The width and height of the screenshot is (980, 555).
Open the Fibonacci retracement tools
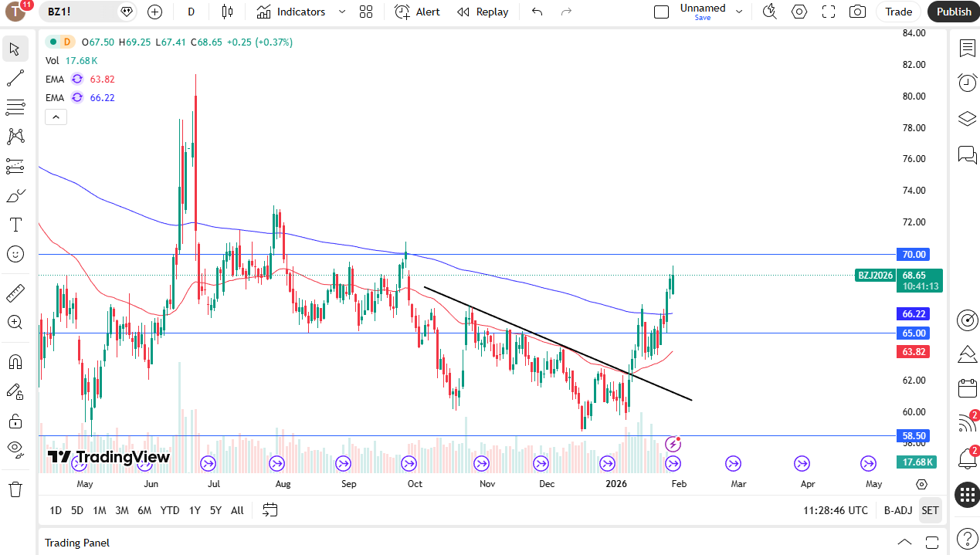tap(15, 107)
